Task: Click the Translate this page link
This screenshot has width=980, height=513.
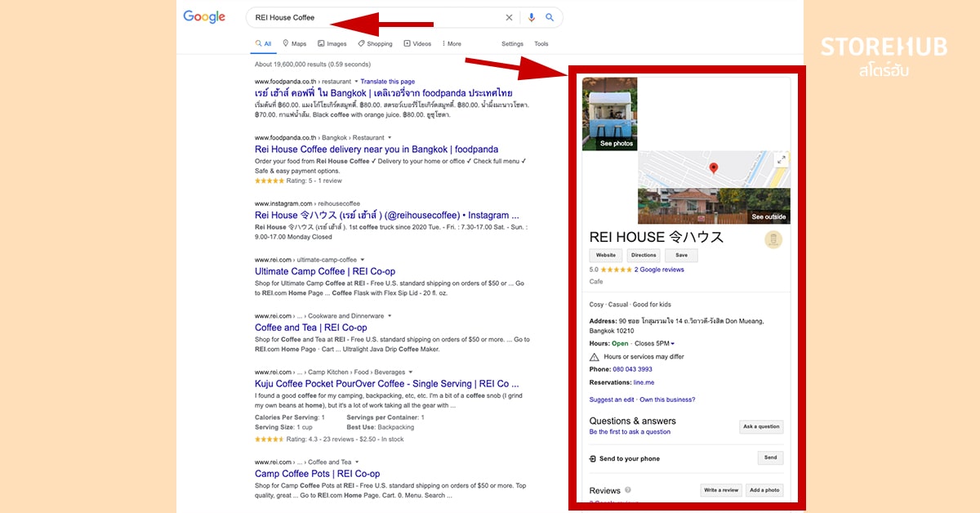Action: [x=388, y=82]
